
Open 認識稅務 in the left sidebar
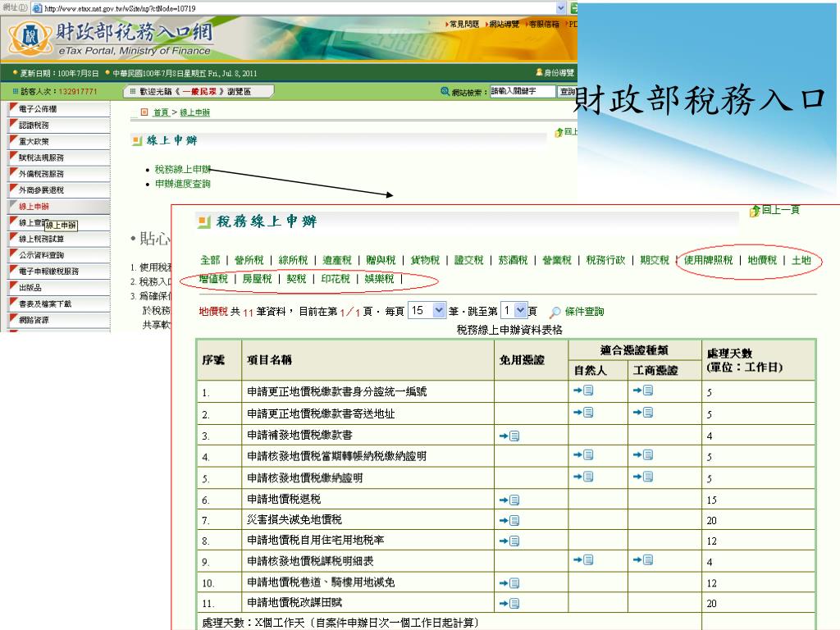tap(58, 125)
